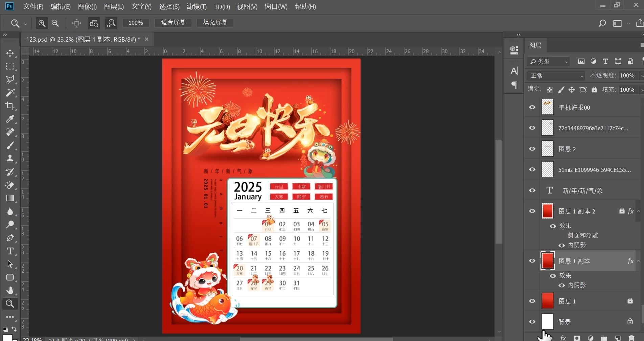Select the Zoom tool in toolbox
This screenshot has width=644, height=341.
pos(10,303)
